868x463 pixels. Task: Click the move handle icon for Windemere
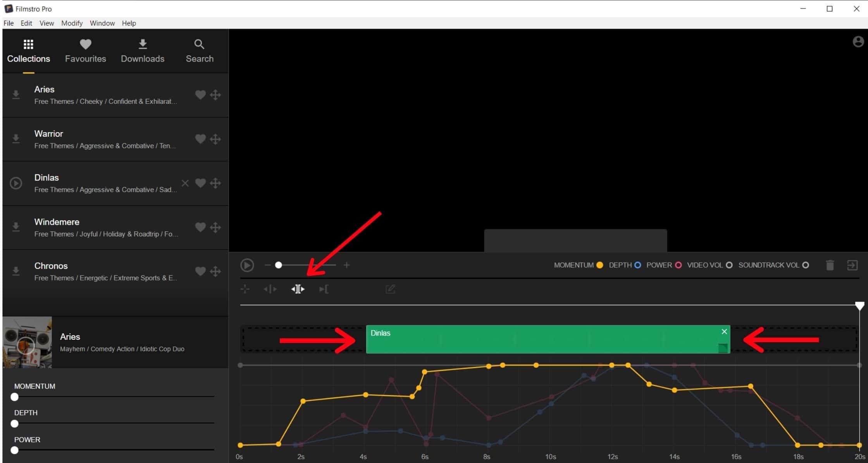click(x=215, y=227)
